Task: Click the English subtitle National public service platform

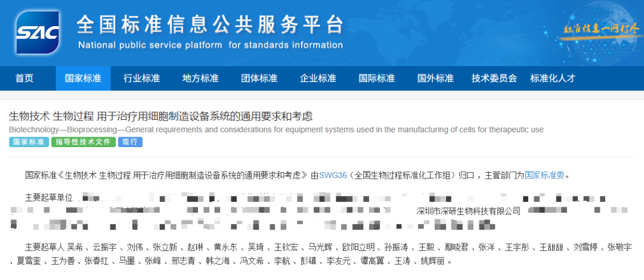Action: [210, 45]
